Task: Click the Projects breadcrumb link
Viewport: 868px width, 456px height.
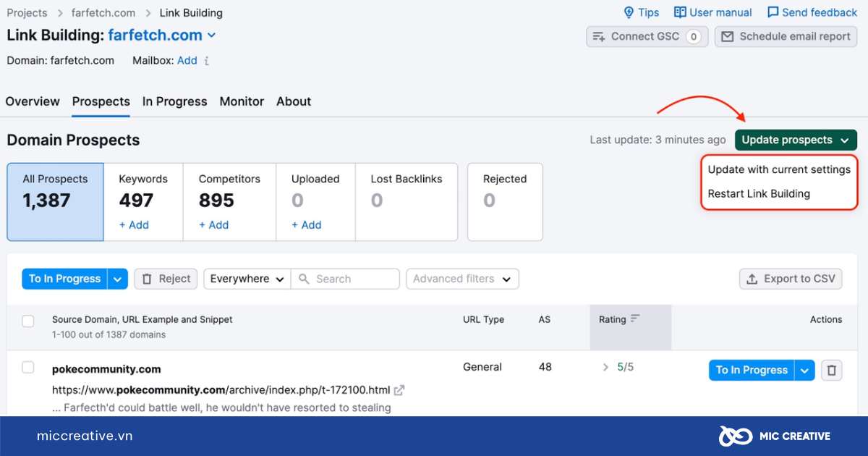Action: coord(27,12)
